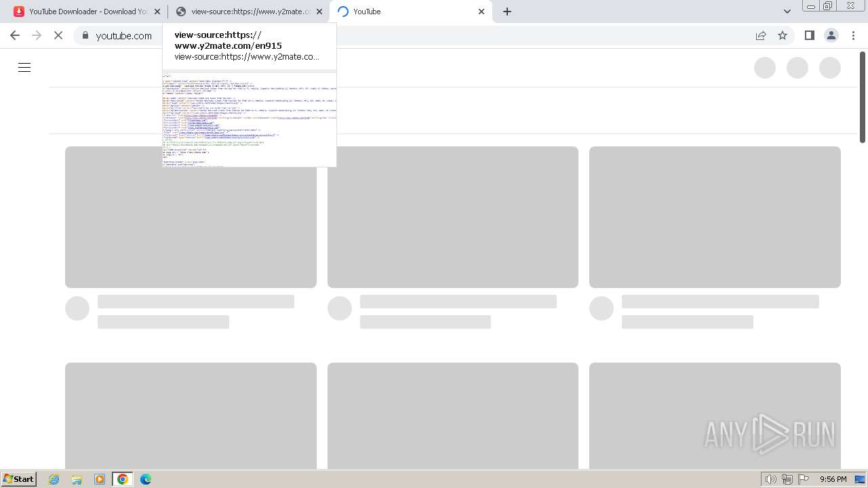Open the YouTube hamburger guide menu
868x488 pixels.
[24, 67]
